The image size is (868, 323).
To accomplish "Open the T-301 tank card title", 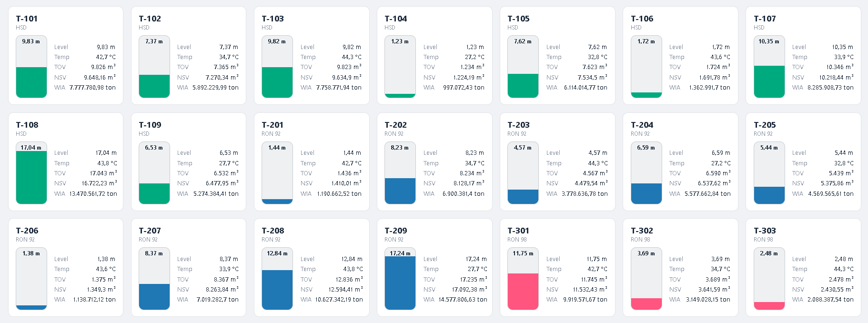I will tap(518, 231).
